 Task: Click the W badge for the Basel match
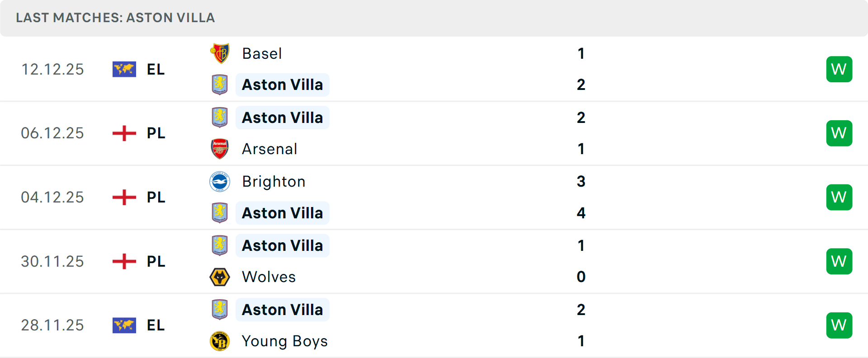[x=839, y=69]
